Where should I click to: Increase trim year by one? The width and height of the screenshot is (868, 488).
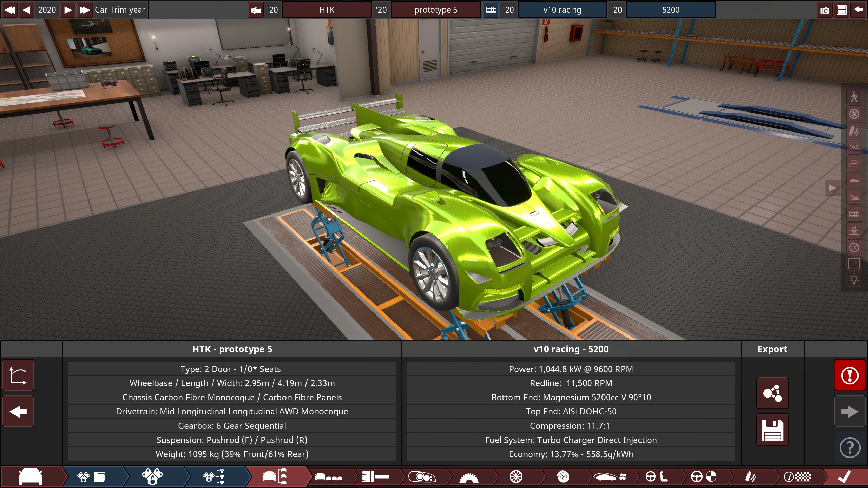pos(68,10)
